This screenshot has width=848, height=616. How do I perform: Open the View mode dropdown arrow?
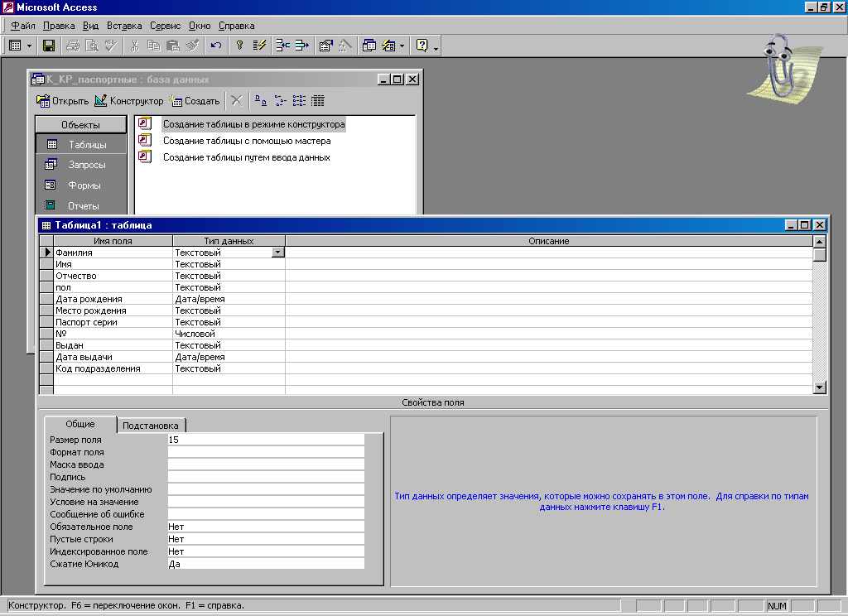coord(29,46)
